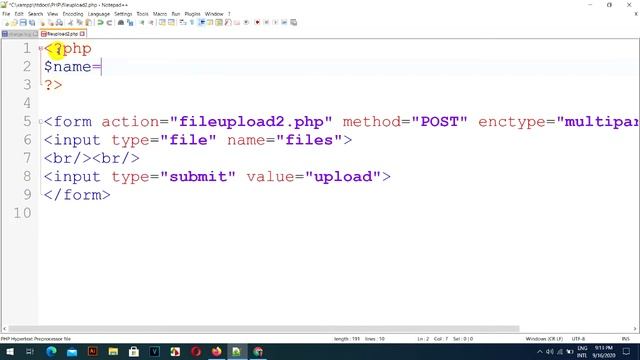
Task: Click the Save recorded macro icon
Action: (293, 22)
